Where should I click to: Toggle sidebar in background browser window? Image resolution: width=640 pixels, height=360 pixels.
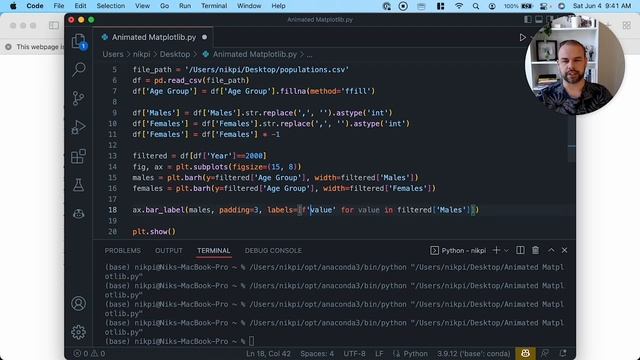click(x=54, y=25)
